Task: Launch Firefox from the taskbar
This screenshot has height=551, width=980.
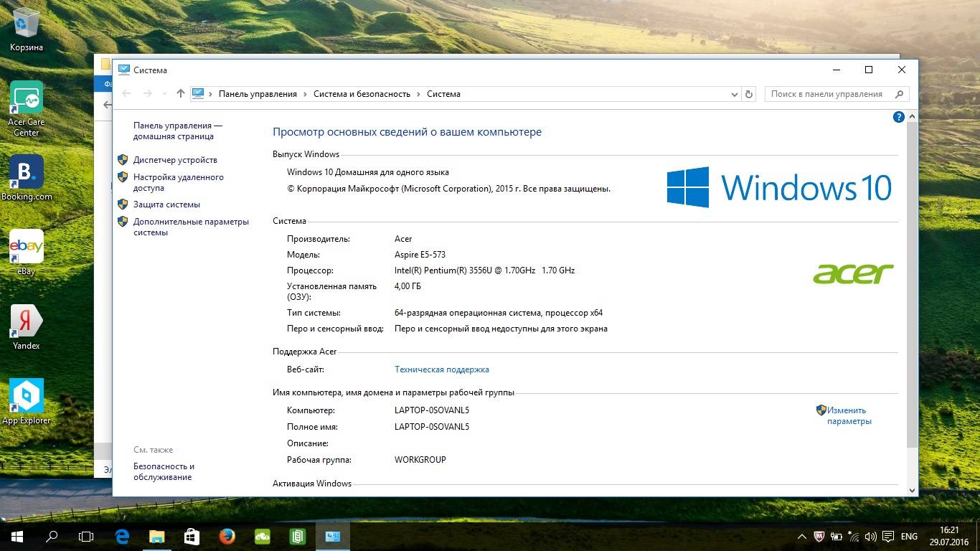Action: click(x=227, y=536)
